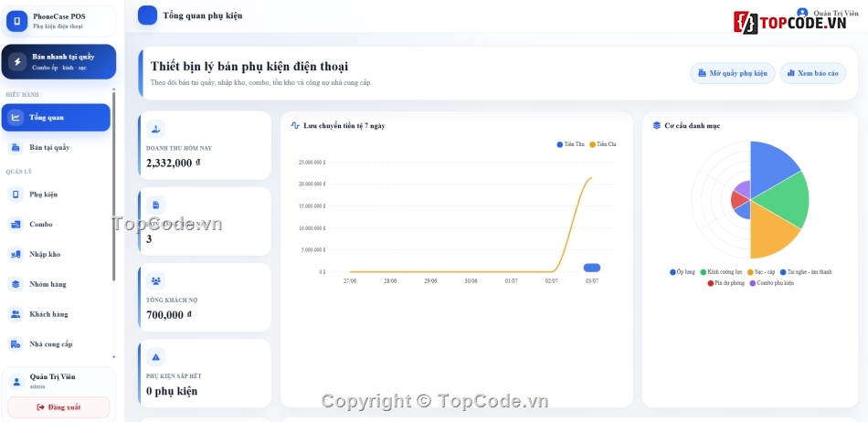Click the low-stock warning triangle icon

[x=155, y=357]
